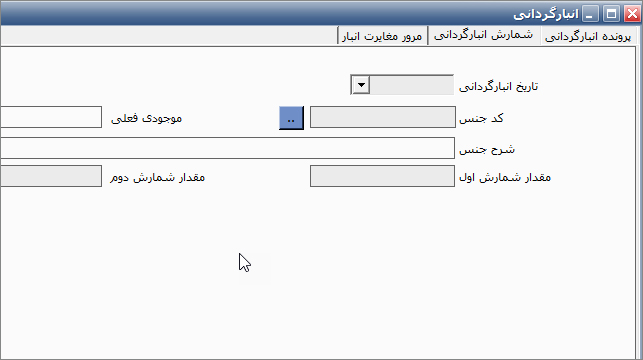Click the تاریخ انبارگردانی label
Viewport: 643px width, 360px height.
[x=498, y=87]
